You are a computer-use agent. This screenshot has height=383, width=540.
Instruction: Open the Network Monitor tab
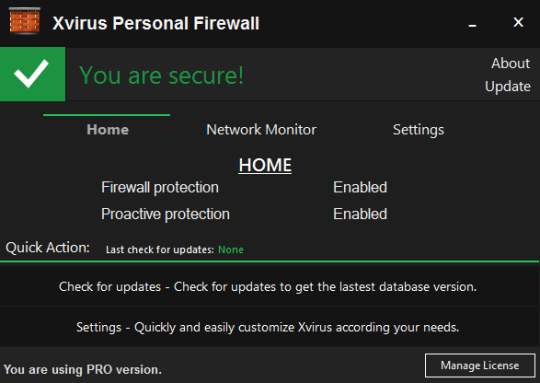point(261,130)
